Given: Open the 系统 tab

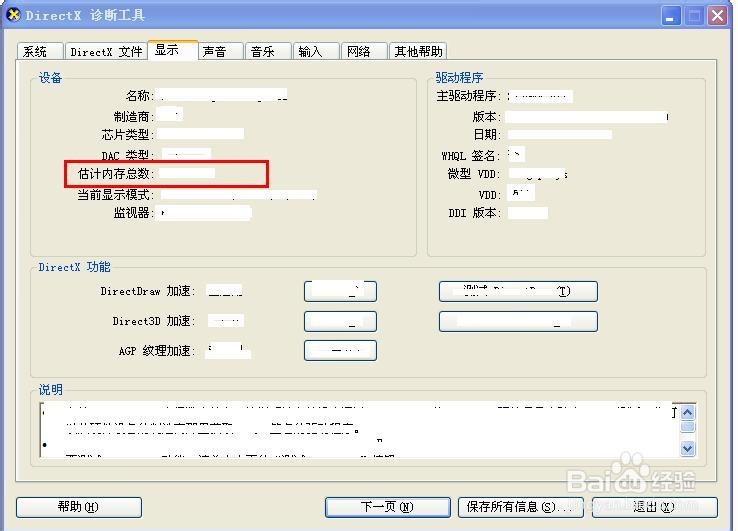Looking at the screenshot, I should tap(40, 51).
